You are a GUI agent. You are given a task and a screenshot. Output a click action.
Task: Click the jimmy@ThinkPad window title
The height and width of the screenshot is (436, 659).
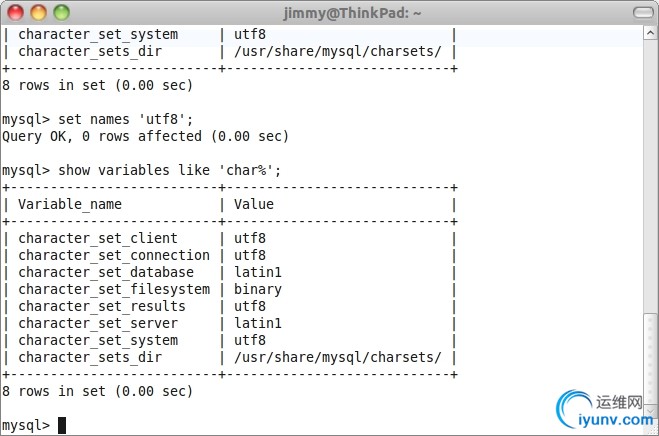pos(329,13)
